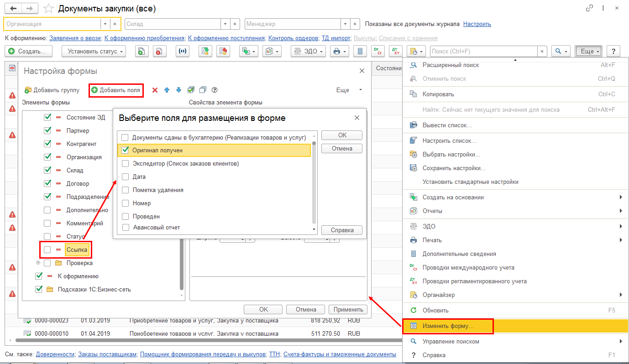
Task: Enable the Ссылка form element checkbox
Action: pos(47,250)
